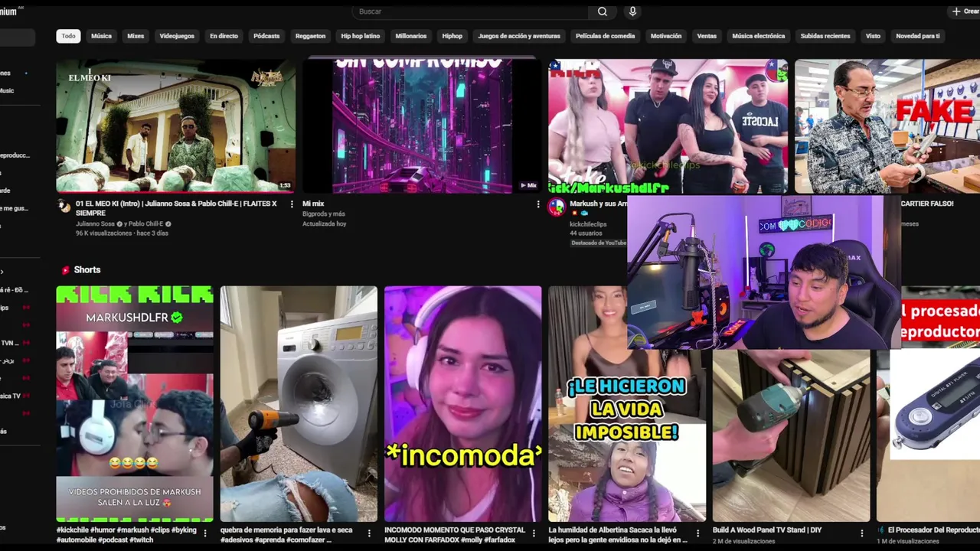The image size is (980, 551).
Task: Filter by Hip hop latino chip
Action: click(x=360, y=36)
